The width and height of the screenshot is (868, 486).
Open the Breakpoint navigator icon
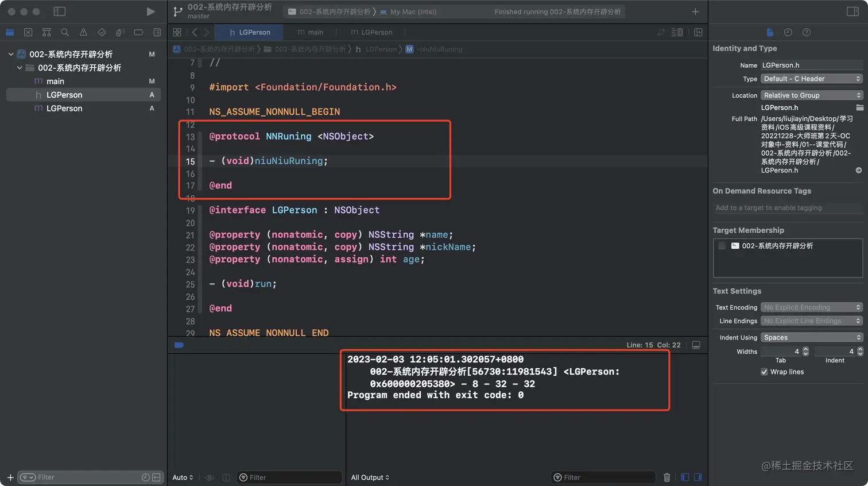point(138,32)
